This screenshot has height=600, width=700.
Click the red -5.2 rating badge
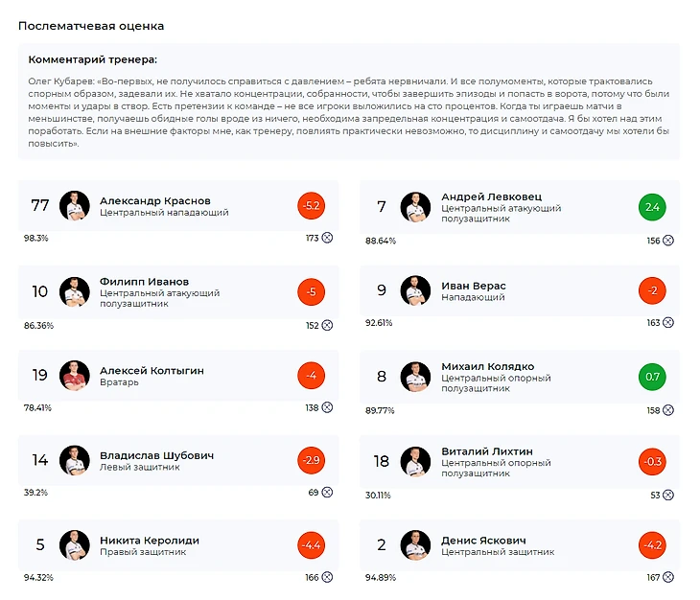coord(312,206)
